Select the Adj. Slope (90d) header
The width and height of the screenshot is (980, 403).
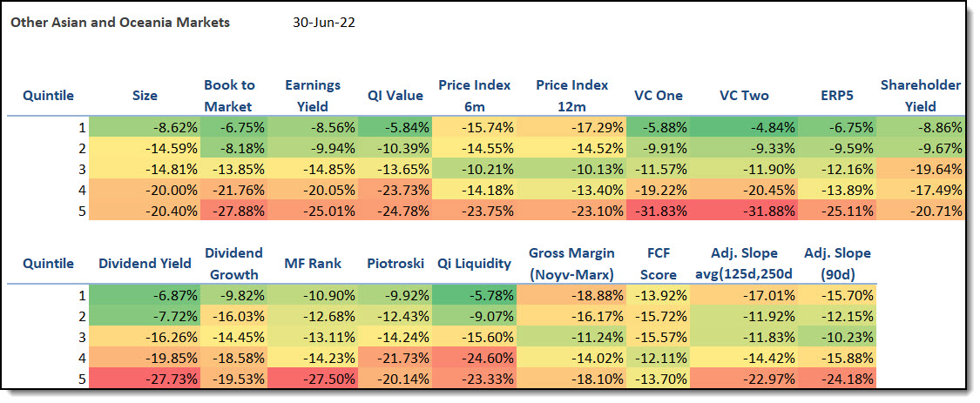[x=835, y=264]
